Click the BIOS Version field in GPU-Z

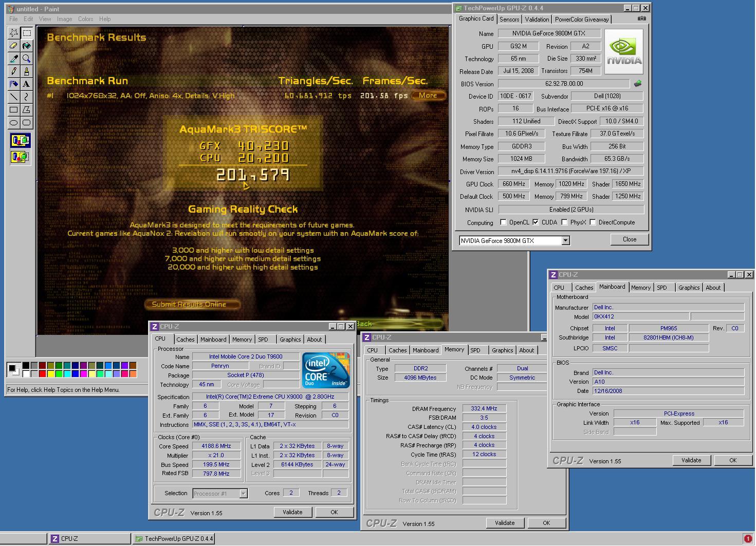click(564, 84)
